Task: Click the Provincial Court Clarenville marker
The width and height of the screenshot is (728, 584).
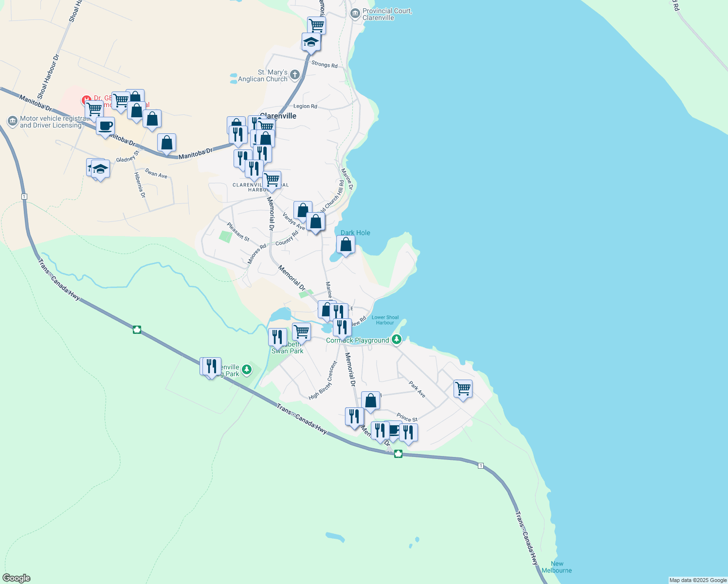Action: click(x=355, y=14)
